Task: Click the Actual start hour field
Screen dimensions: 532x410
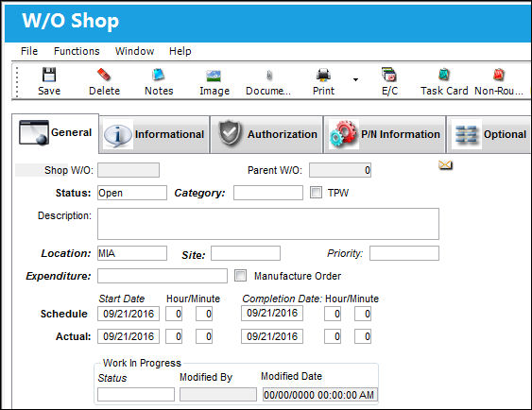Action: tap(174, 336)
